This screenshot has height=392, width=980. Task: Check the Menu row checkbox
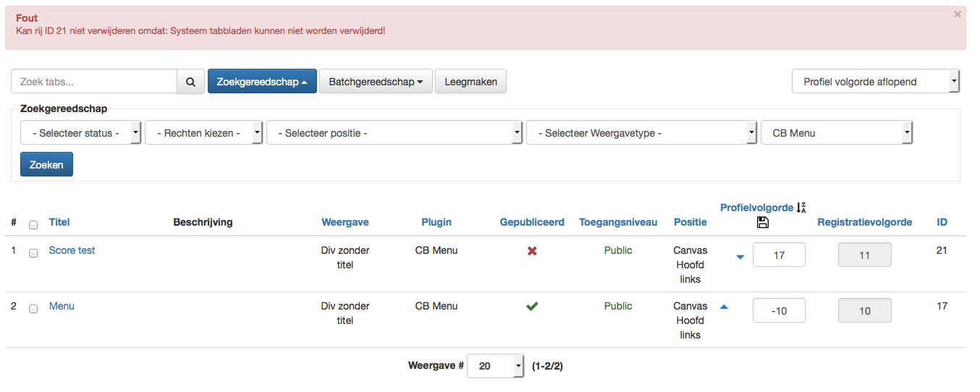pos(33,309)
